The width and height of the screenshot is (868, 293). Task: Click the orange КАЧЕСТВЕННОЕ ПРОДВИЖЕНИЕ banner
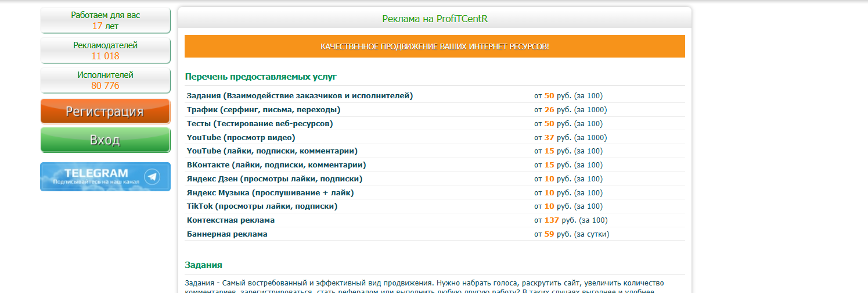coord(435,47)
